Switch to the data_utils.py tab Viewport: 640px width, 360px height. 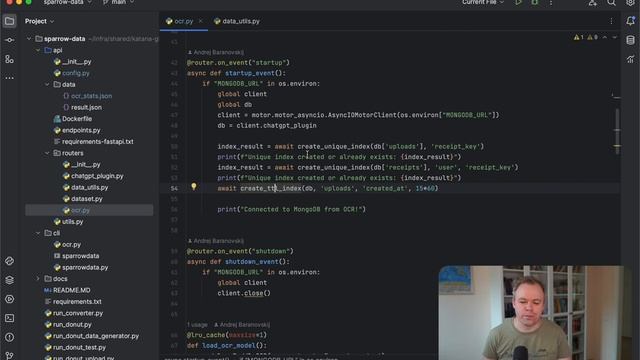tap(237, 21)
